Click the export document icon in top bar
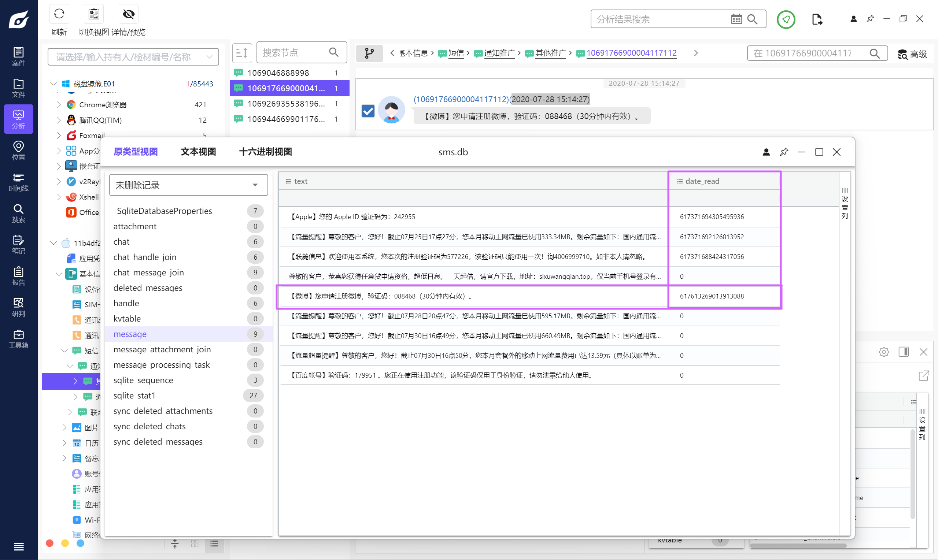Image resolution: width=938 pixels, height=560 pixels. (x=817, y=19)
